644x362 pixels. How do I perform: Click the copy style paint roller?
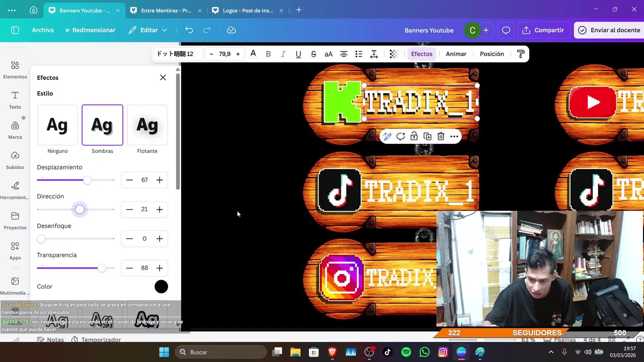(521, 54)
